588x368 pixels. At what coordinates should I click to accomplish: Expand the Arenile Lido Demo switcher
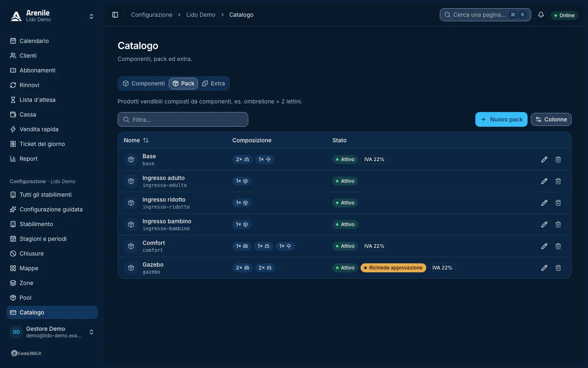[x=52, y=16]
